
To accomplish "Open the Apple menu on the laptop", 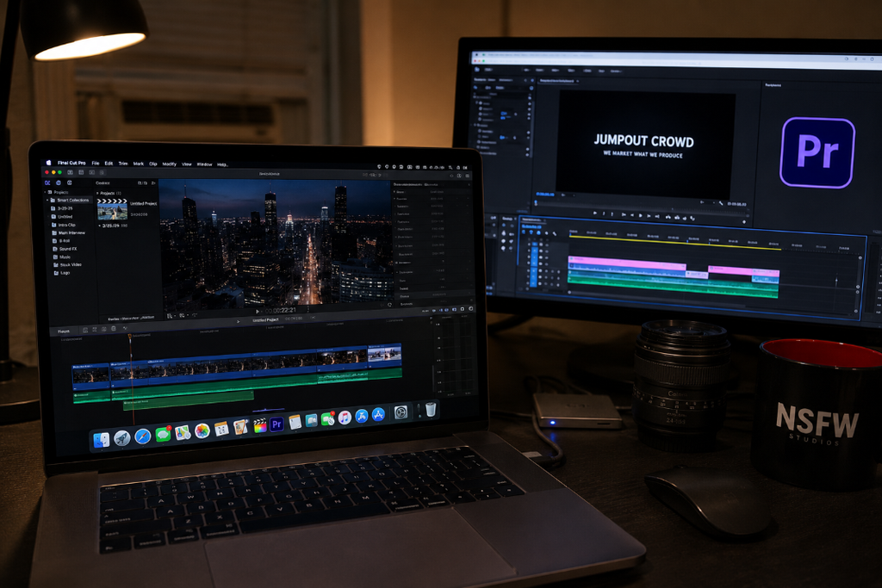I will [49, 163].
